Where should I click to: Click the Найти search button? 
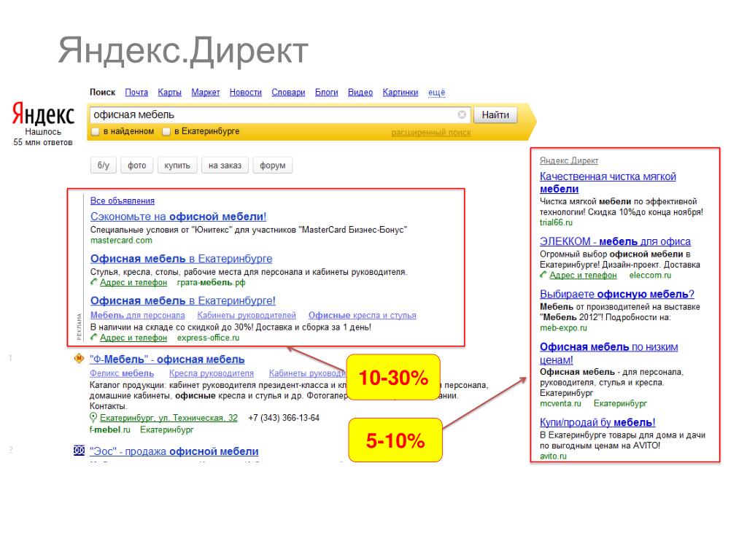(x=495, y=114)
